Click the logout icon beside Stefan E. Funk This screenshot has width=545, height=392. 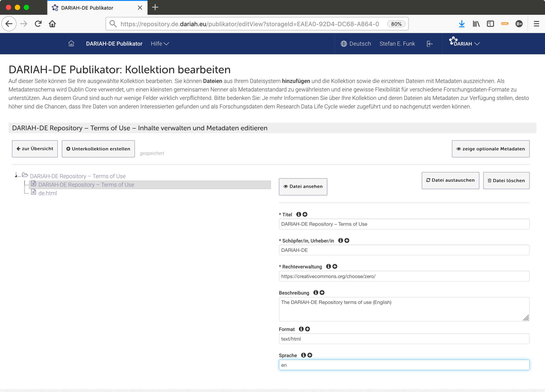[x=430, y=44]
